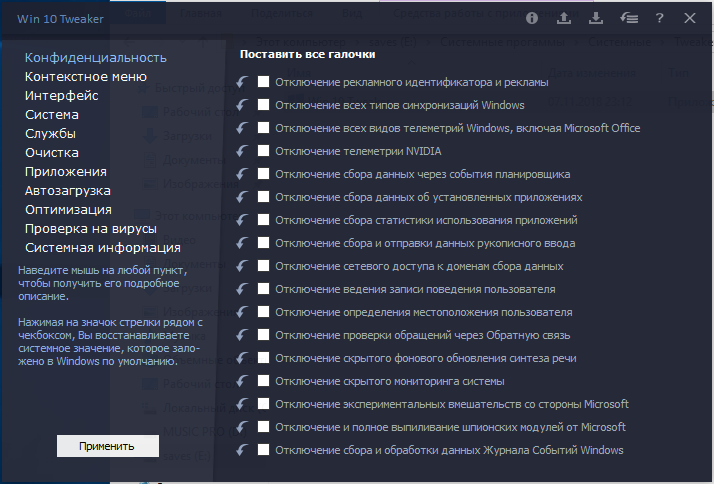Enable checkbox for обращений через Обратную связь
This screenshot has height=484, width=714.
click(263, 335)
